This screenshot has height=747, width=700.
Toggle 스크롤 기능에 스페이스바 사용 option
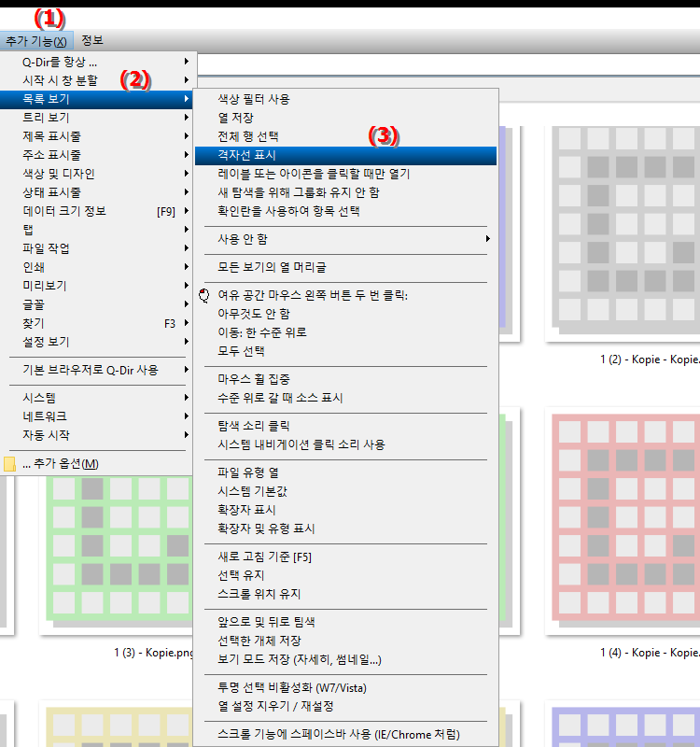(345, 735)
